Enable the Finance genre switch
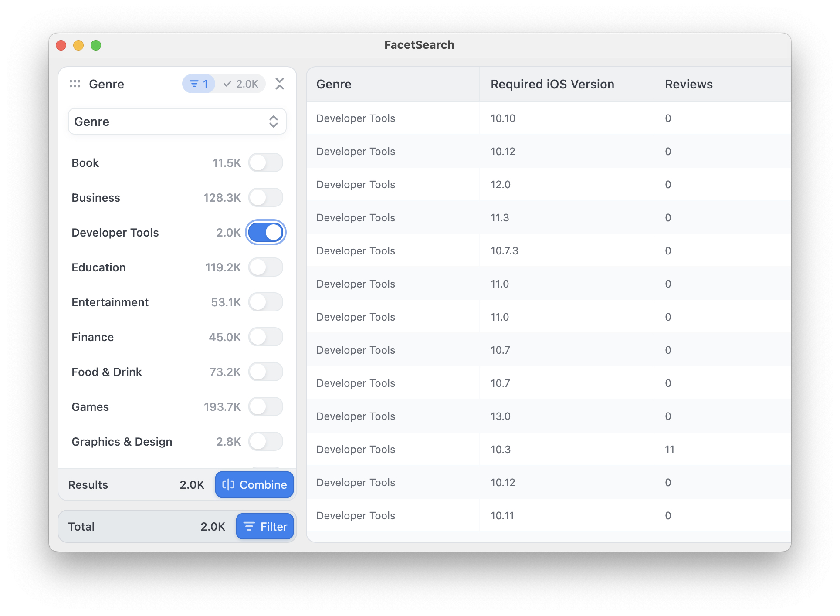Screen dimensions: 840x616 tap(266, 337)
